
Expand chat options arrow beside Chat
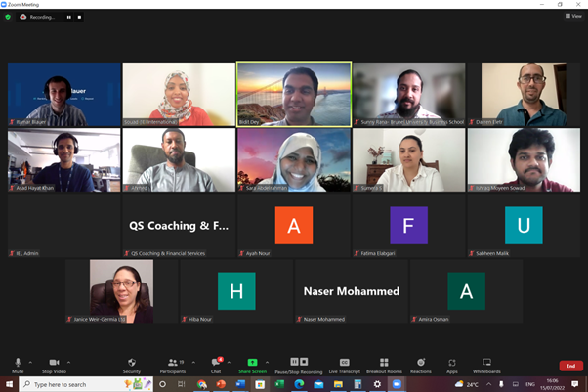229,363
